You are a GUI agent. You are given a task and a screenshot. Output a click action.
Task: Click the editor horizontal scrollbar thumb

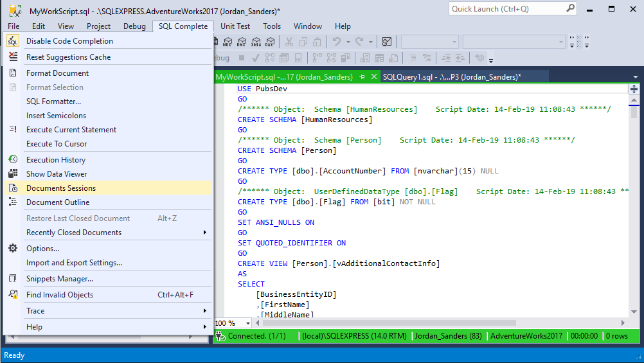pyautogui.click(x=389, y=323)
